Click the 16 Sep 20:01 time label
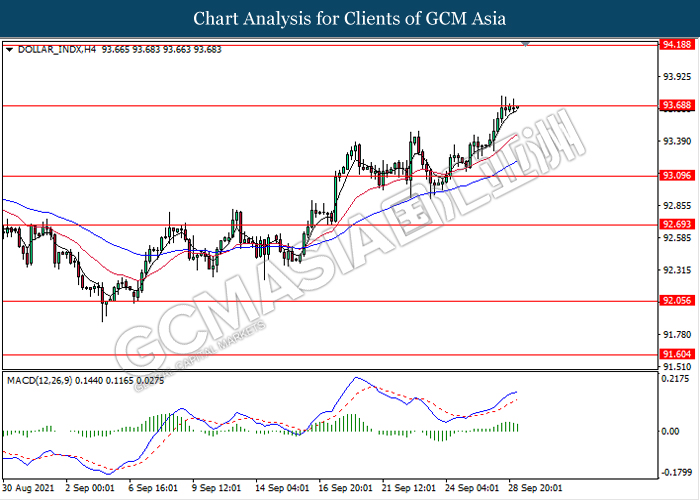 pos(346,488)
